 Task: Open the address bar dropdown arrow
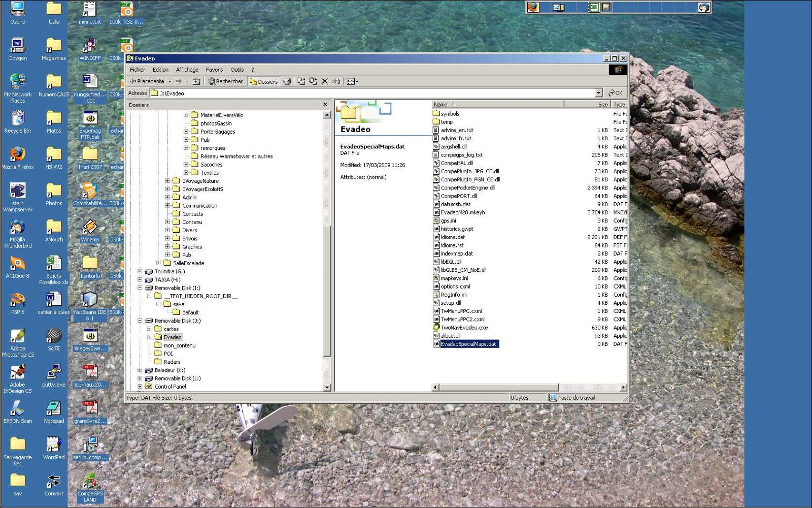[x=599, y=93]
